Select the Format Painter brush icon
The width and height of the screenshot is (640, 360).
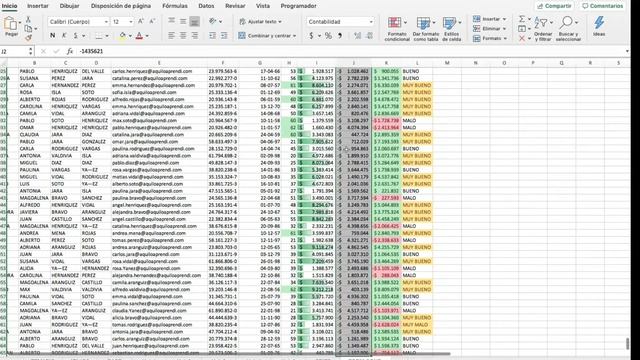[x=28, y=38]
